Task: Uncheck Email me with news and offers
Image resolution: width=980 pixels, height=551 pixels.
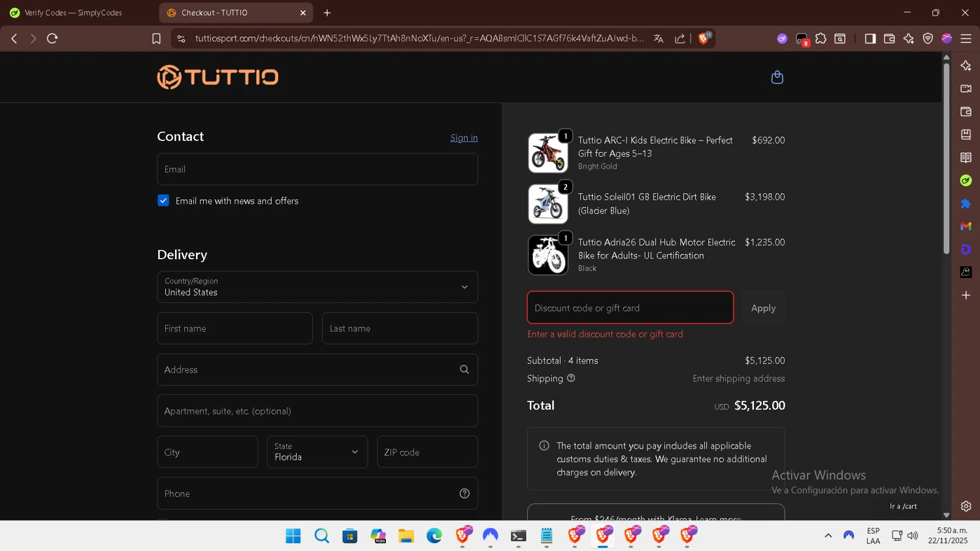Action: coord(163,200)
